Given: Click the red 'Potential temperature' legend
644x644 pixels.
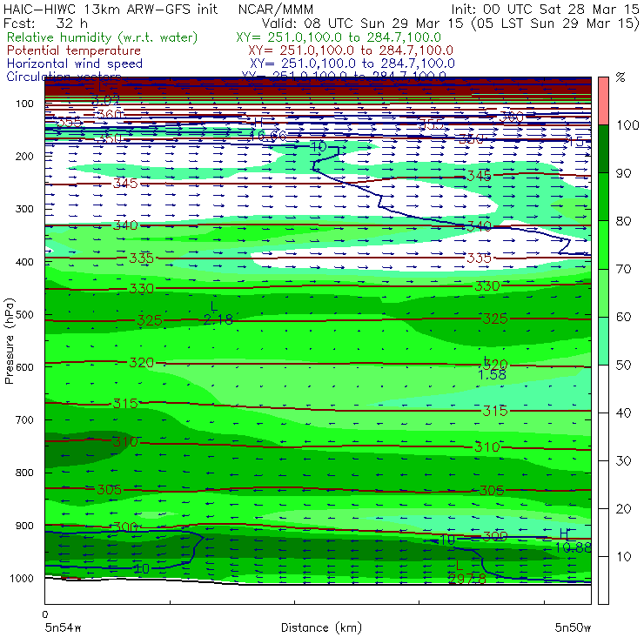Looking at the screenshot, I should click(x=74, y=50).
